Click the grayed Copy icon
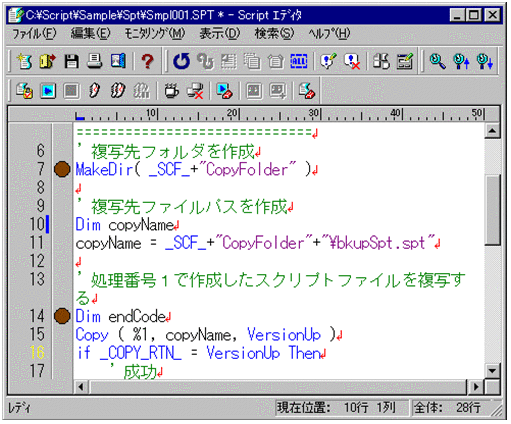This screenshot has width=511, height=424. pos(252,61)
